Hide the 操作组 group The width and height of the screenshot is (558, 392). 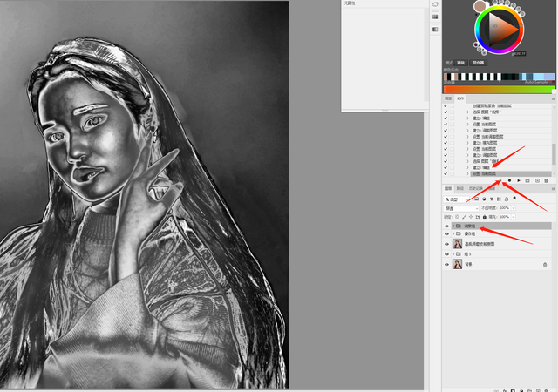[447, 233]
